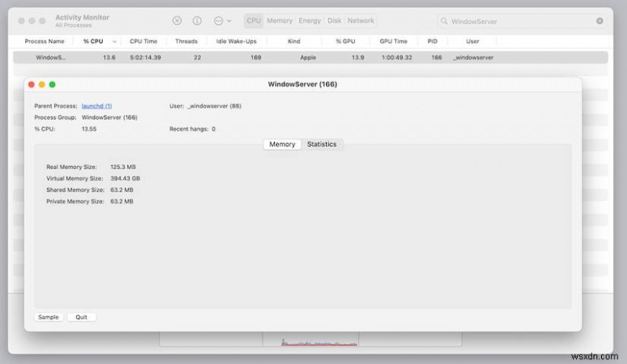
Task: Click the Apple kind cell
Action: coord(308,58)
